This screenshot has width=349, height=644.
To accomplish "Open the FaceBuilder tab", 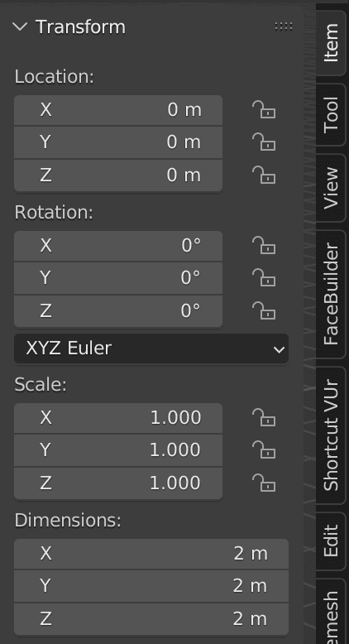I will click(x=331, y=294).
